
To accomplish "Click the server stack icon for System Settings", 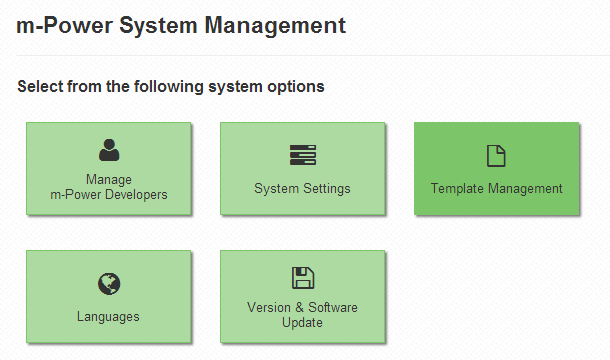I will 303,155.
